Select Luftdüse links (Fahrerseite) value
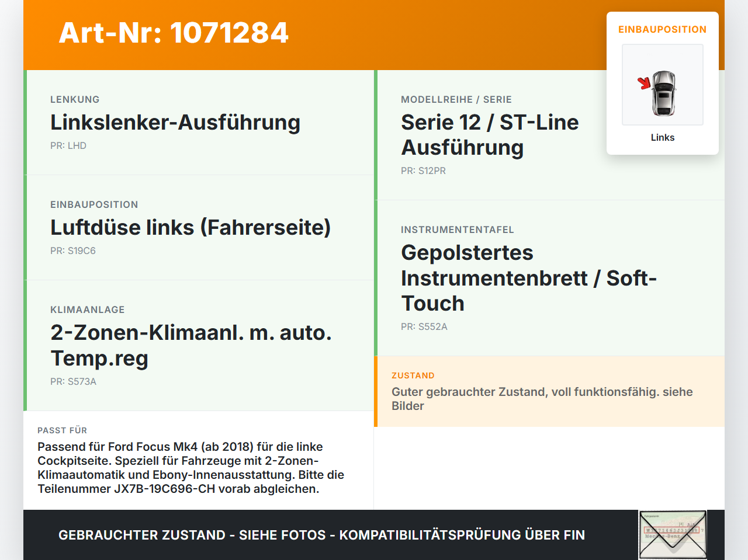This screenshot has height=560, width=748. pyautogui.click(x=191, y=227)
